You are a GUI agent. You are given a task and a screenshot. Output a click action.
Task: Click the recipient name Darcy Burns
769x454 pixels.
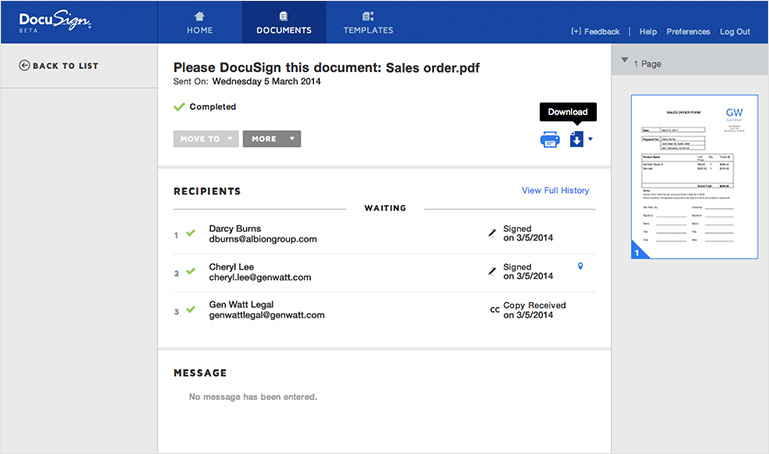[x=235, y=228]
